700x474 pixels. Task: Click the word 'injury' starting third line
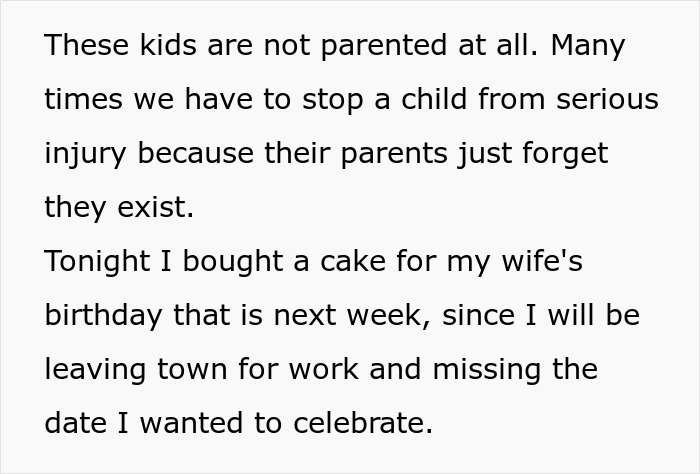(x=84, y=154)
